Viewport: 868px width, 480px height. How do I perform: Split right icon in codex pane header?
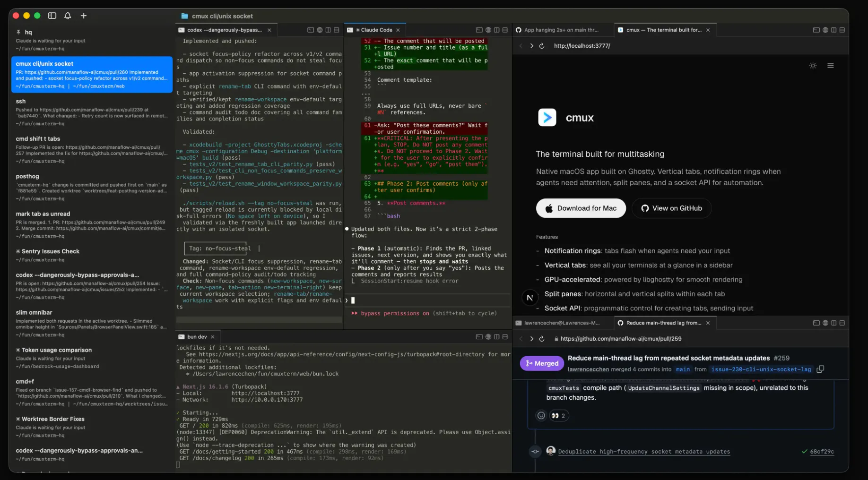[328, 30]
